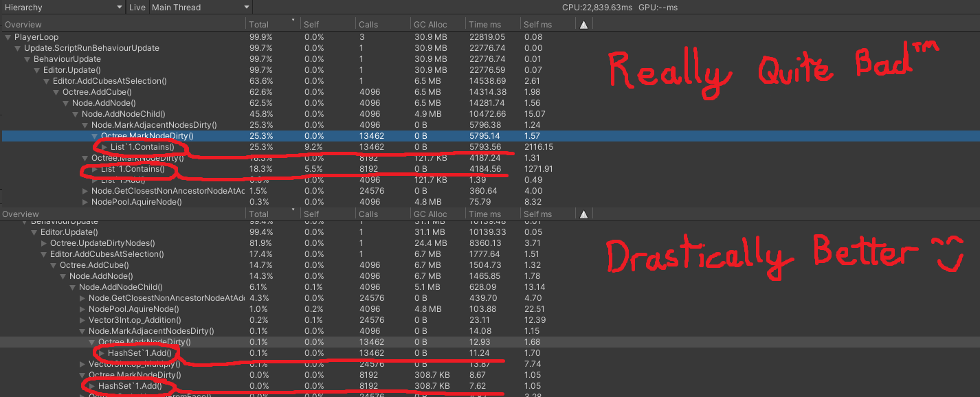This screenshot has height=397, width=980.
Task: Click the 9.2% Self value
Action: 313,147
